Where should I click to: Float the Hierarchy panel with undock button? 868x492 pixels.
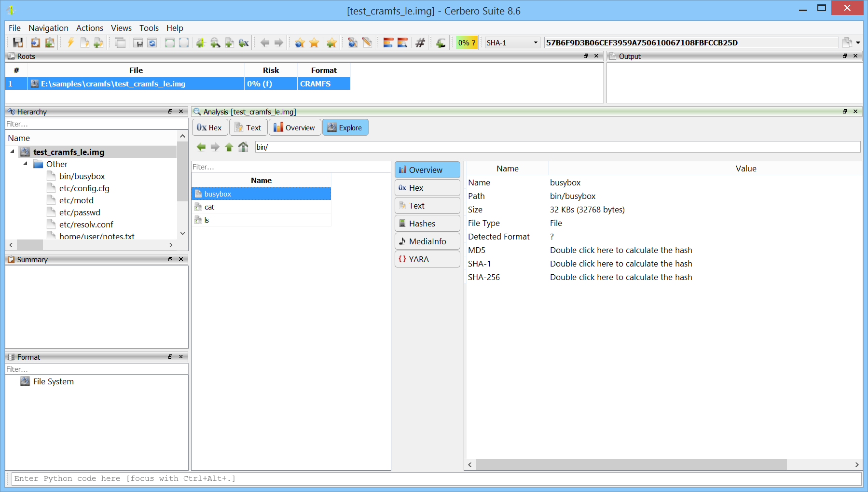tap(170, 112)
